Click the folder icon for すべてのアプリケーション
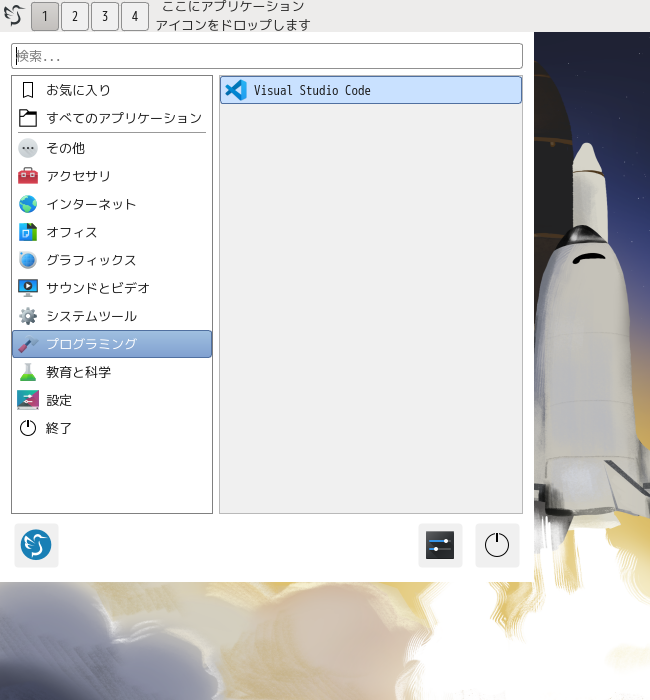Screen dimensions: 650x700 tap(28, 118)
